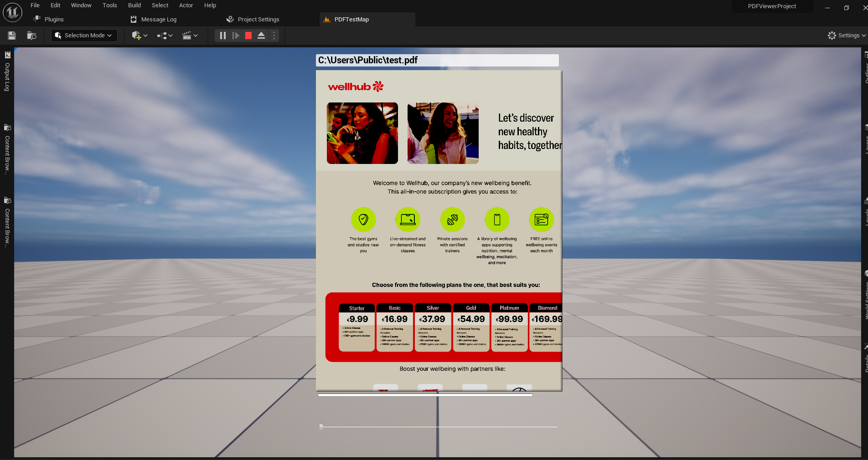Open the Blueprints dropdown menu
The height and width of the screenshot is (460, 868).
click(165, 36)
